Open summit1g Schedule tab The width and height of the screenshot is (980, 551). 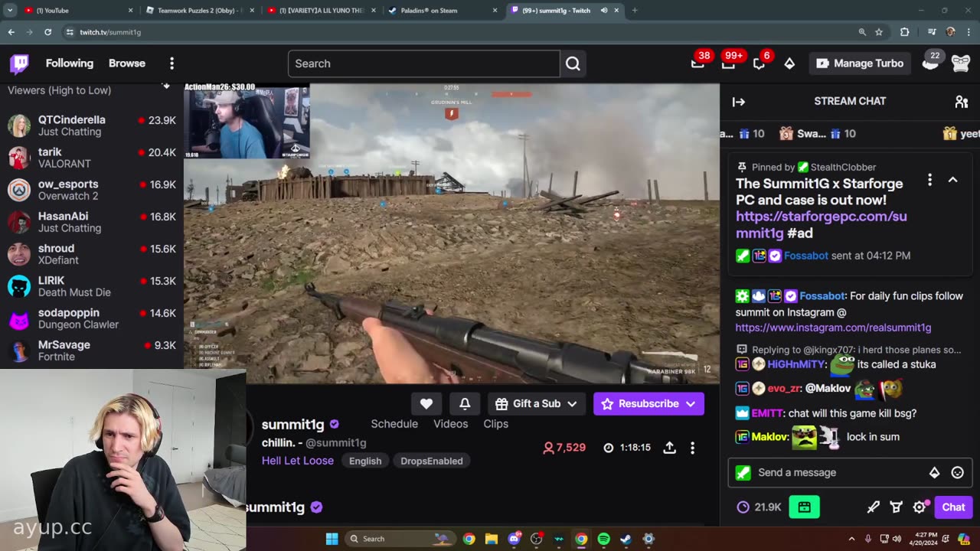click(x=394, y=424)
